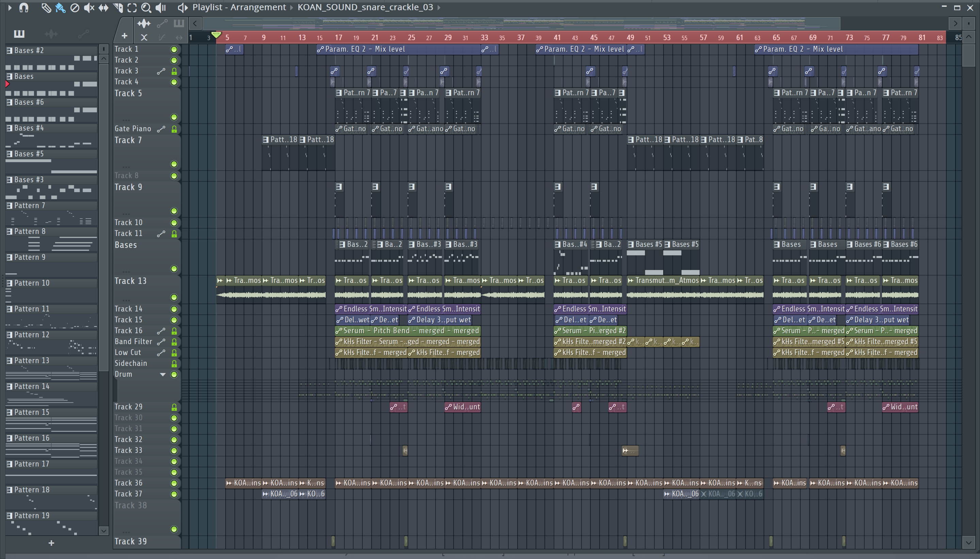Collapse the Drum track group arrow

(x=163, y=374)
